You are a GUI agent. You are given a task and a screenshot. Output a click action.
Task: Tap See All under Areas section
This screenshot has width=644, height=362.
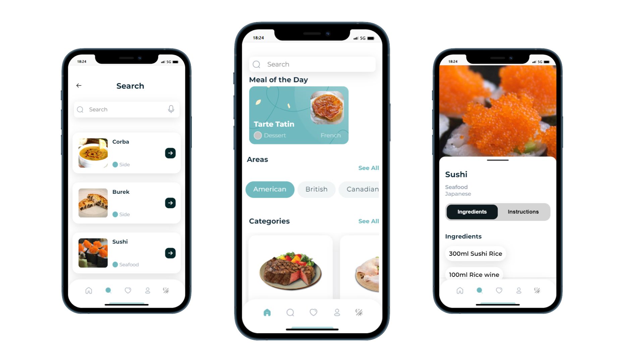pyautogui.click(x=368, y=168)
